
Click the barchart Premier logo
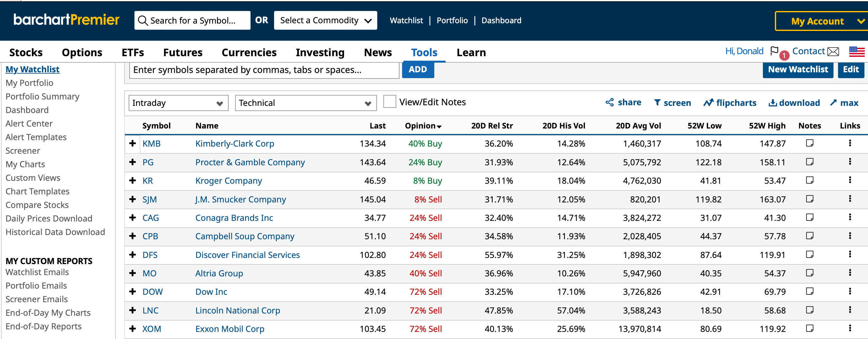[66, 20]
